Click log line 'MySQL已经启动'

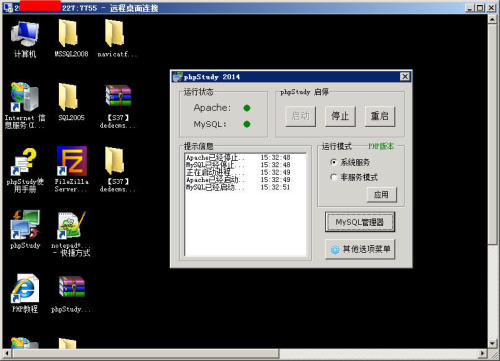(238, 187)
